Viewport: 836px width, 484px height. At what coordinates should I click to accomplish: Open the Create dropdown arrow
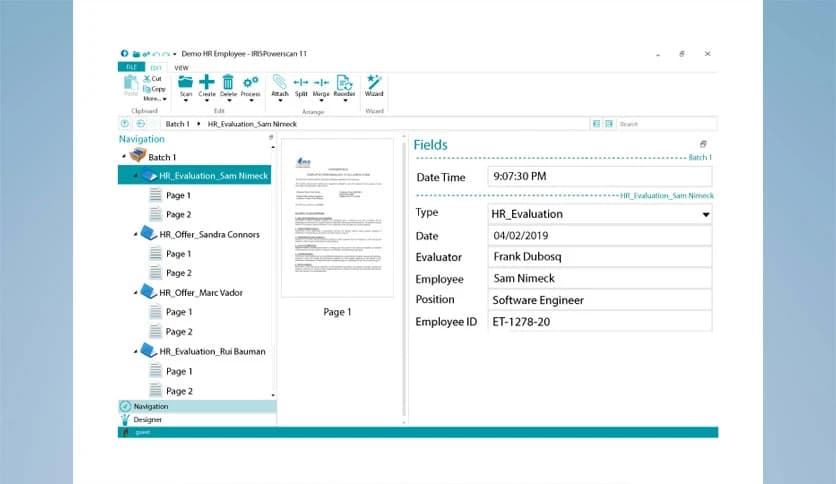point(207,101)
